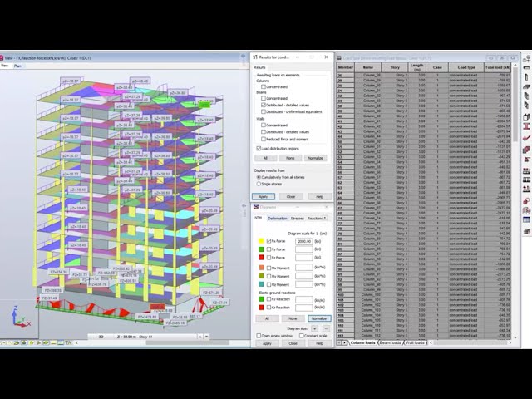This screenshot has width=532, height=399.
Task: Open the 3D view mode selector
Action: pyautogui.click(x=101, y=337)
